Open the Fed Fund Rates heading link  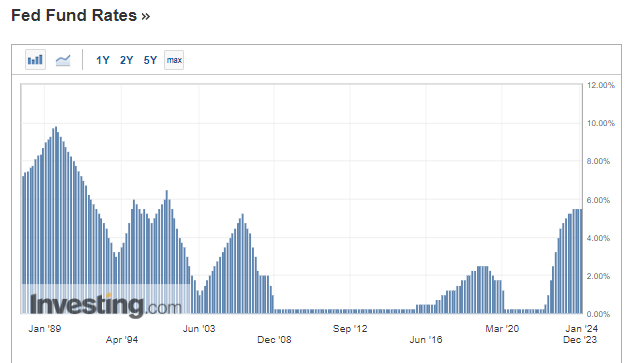[x=80, y=15]
